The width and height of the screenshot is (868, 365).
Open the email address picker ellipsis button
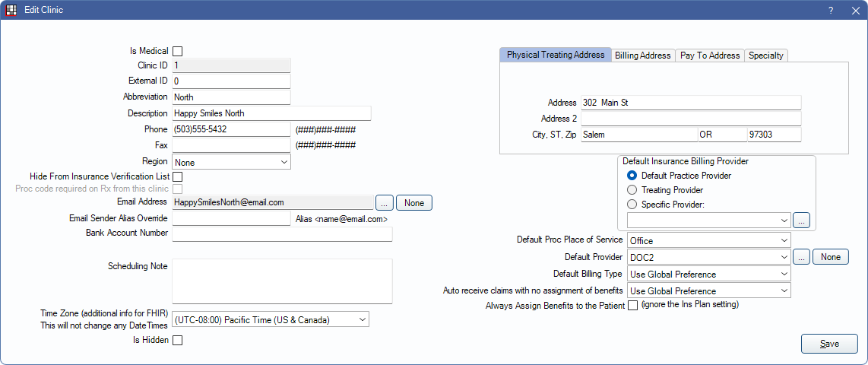tap(385, 202)
